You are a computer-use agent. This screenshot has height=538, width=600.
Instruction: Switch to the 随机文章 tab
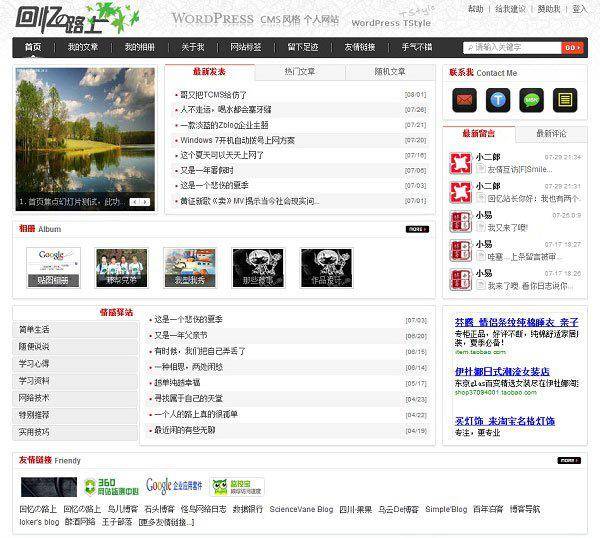pos(390,72)
